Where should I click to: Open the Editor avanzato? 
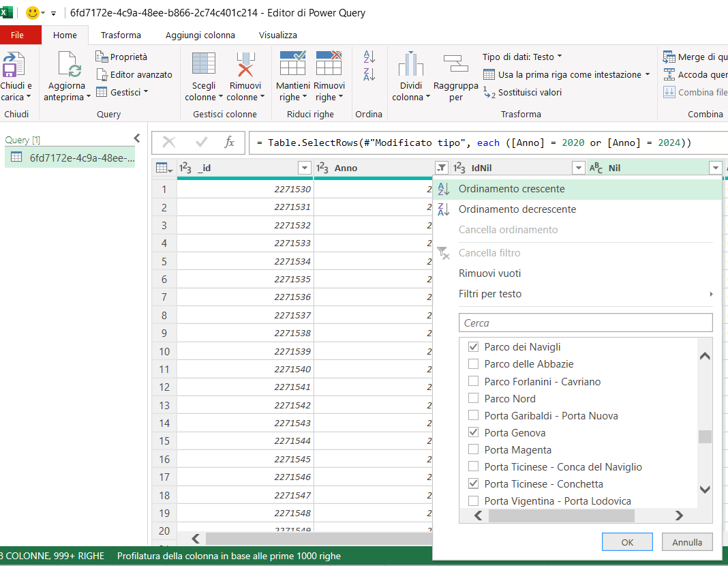click(x=134, y=74)
